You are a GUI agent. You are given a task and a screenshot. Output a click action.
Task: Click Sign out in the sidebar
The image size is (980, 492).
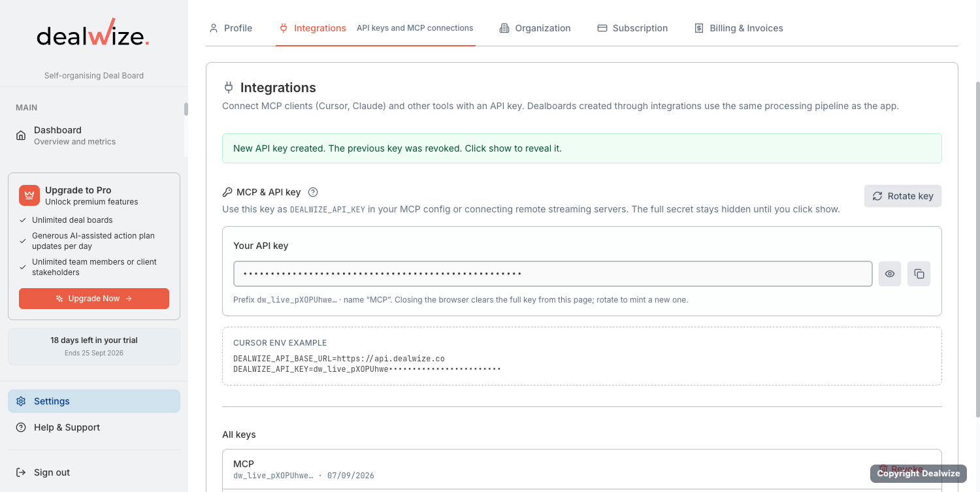94,472
